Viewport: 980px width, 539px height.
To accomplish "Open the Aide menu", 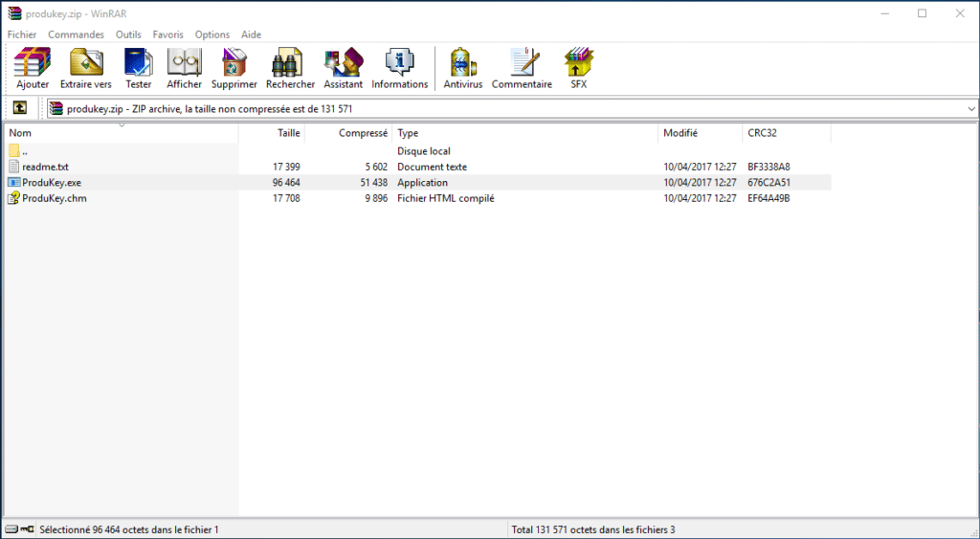I will pos(252,34).
